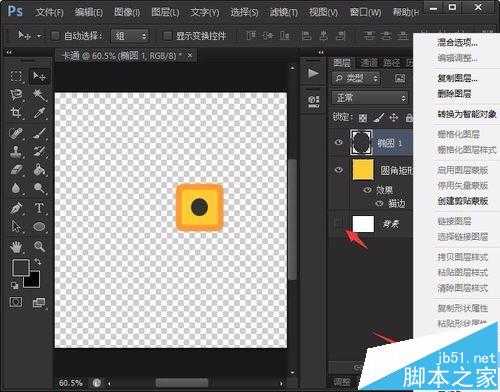The image size is (500, 392).
Task: Enable the 显示变换控件 checkbox
Action: pos(167,35)
